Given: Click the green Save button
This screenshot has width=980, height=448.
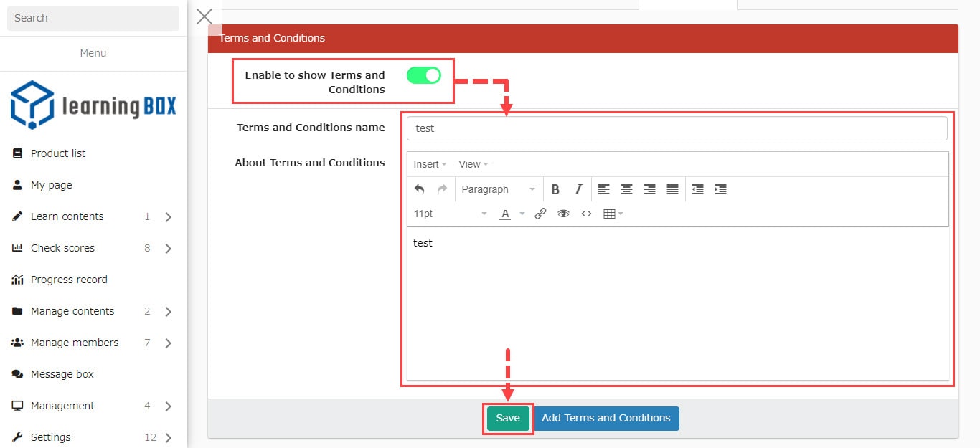Looking at the screenshot, I should click(x=508, y=419).
